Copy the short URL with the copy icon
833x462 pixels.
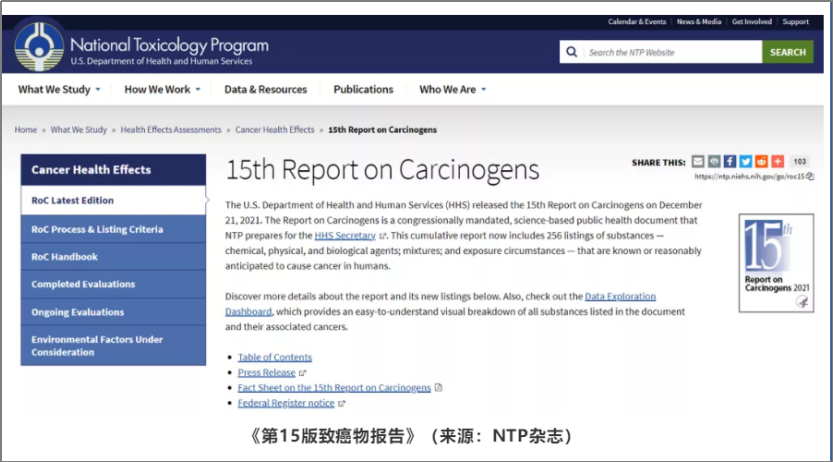(810, 176)
